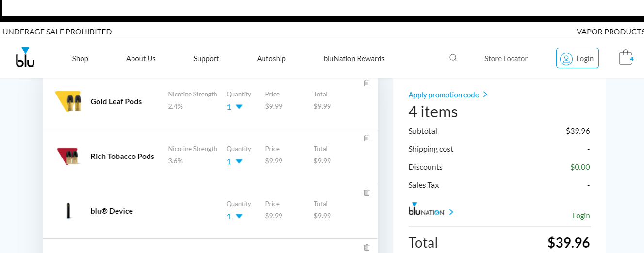
Task: Click the Discounts $0.00 value
Action: click(580, 167)
